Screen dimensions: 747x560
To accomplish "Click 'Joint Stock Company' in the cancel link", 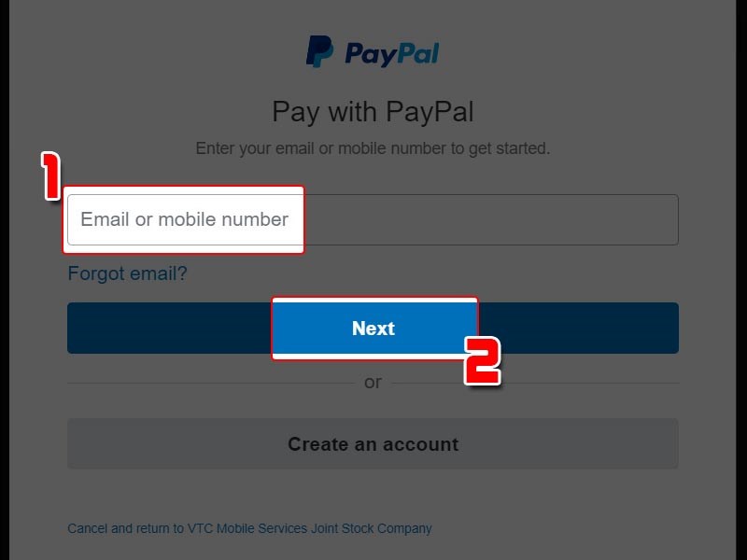I will [x=372, y=528].
